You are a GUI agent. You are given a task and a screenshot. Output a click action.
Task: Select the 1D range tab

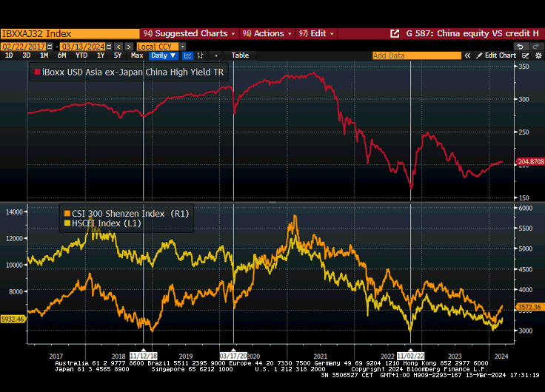[x=9, y=55]
